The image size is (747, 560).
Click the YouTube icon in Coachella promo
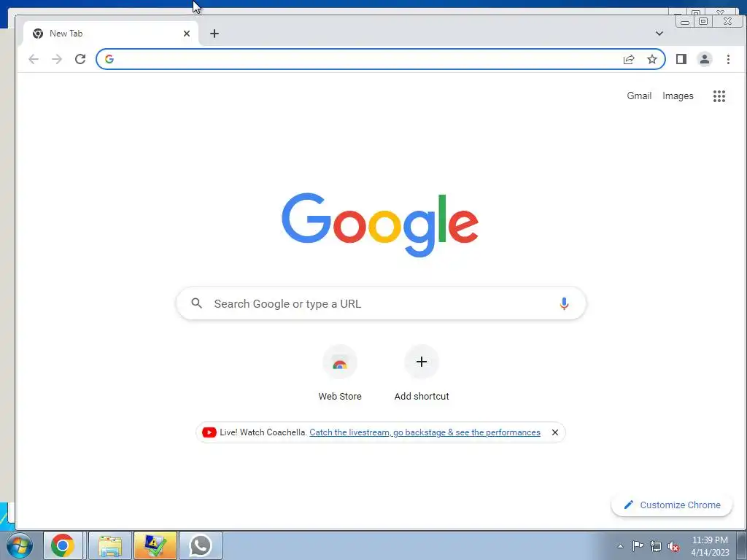pos(209,432)
